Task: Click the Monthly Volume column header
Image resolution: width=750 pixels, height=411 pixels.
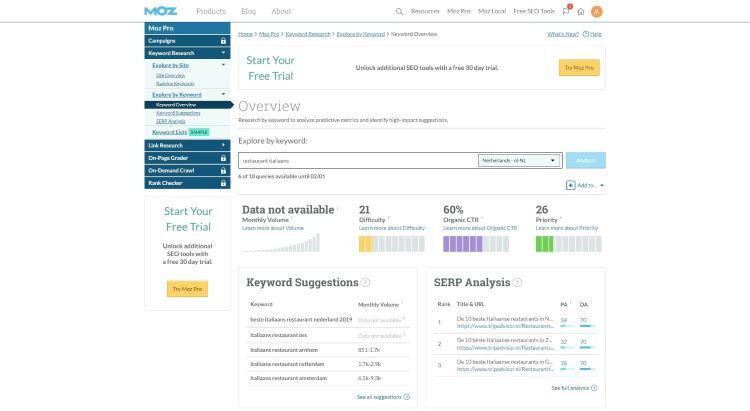Action: 378,304
